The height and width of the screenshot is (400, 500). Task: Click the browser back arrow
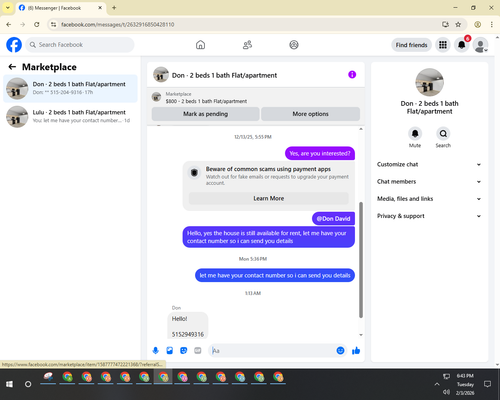pyautogui.click(x=9, y=24)
